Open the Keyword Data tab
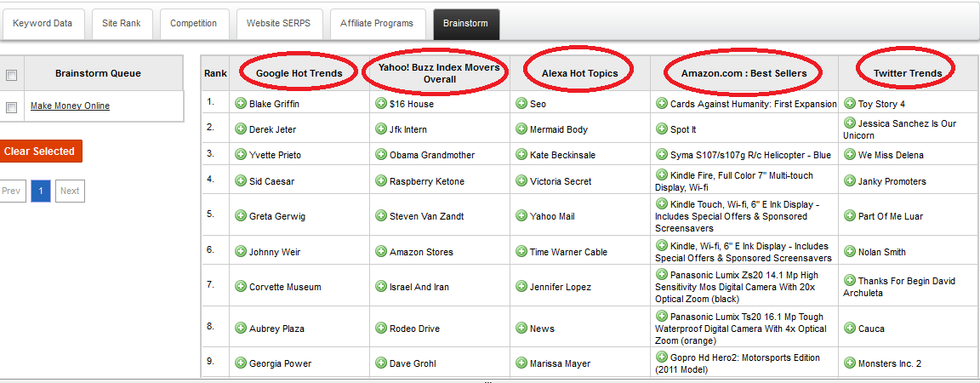 click(x=43, y=23)
